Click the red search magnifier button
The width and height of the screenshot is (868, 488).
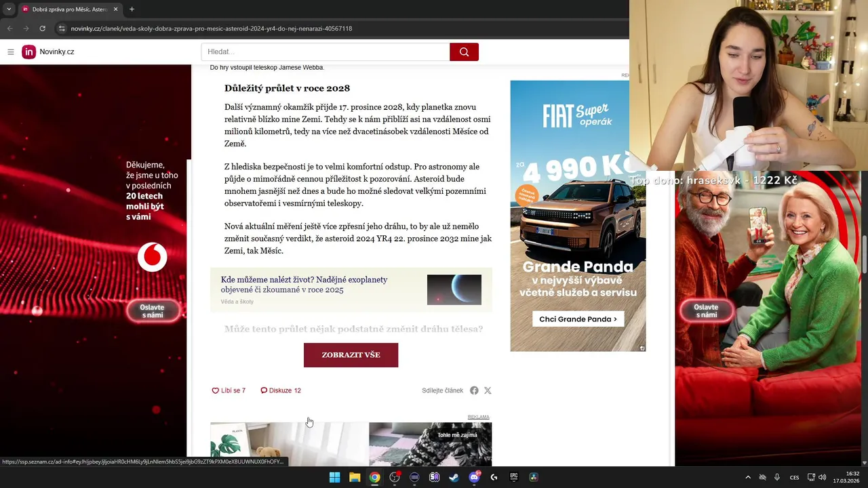pyautogui.click(x=464, y=52)
